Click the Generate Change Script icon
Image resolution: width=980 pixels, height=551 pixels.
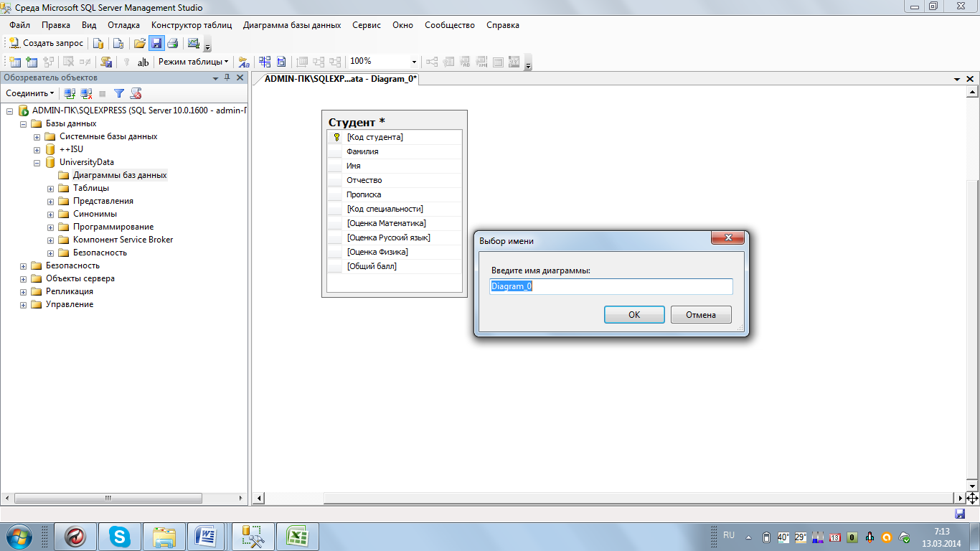pyautogui.click(x=106, y=62)
